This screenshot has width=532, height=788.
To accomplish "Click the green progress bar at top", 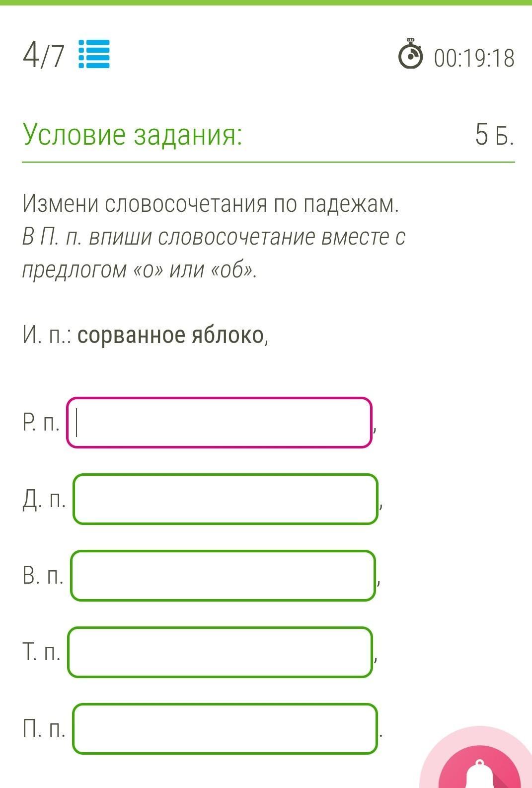I will 266,2.
